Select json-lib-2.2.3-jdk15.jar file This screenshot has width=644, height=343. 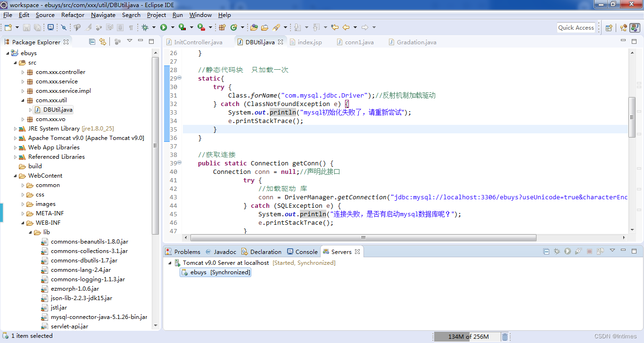coord(82,298)
